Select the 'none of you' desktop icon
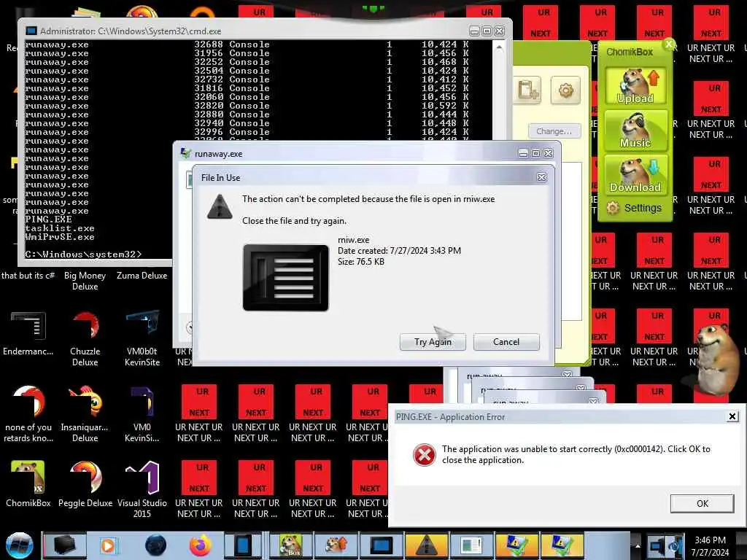The image size is (747, 560). pos(28,415)
